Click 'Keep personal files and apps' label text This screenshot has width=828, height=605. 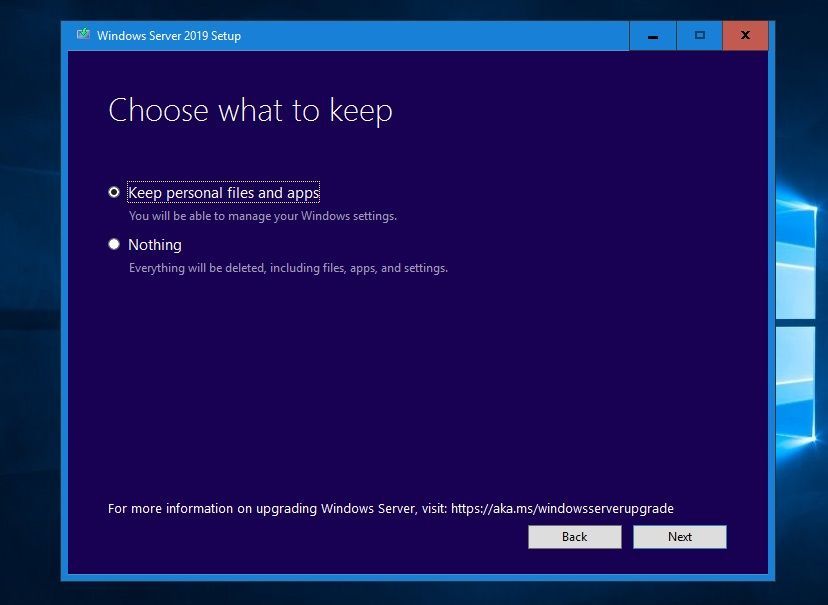(x=224, y=193)
